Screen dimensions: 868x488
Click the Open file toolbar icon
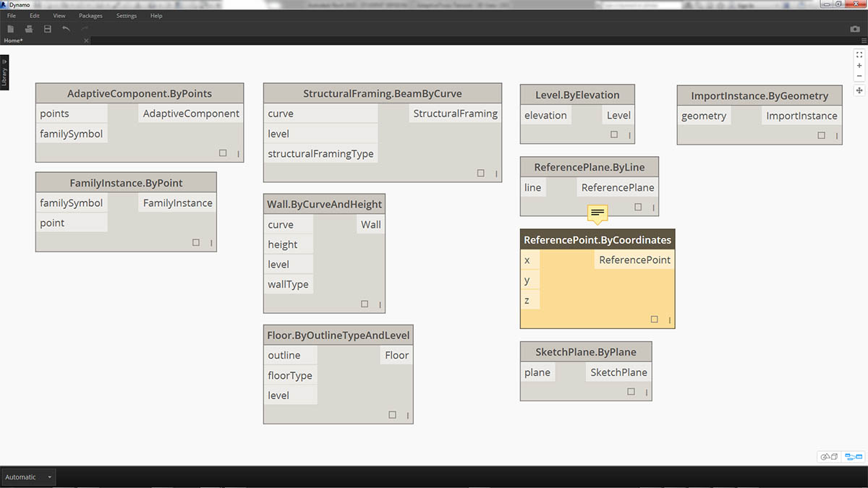point(29,29)
